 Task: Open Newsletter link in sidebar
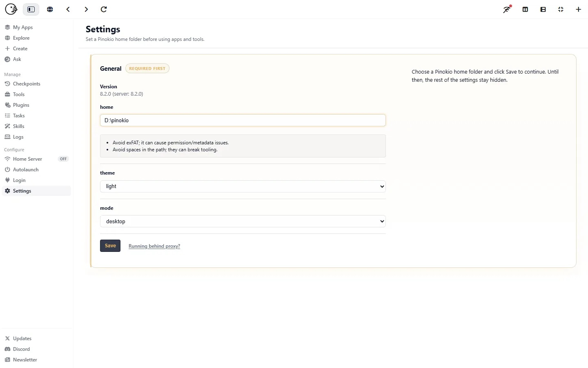[36, 360]
